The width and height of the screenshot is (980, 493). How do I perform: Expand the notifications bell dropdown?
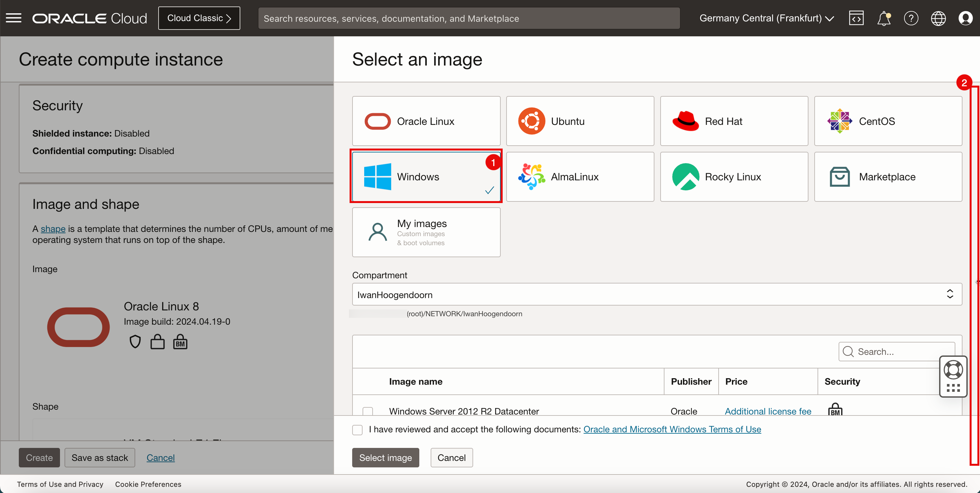pos(884,18)
